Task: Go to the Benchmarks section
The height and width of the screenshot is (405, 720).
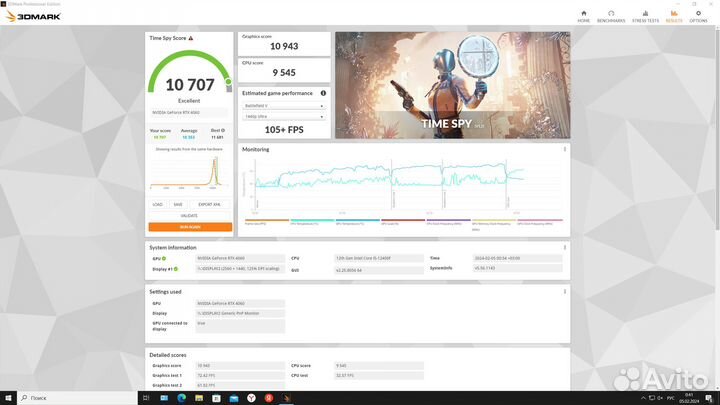Action: (611, 17)
